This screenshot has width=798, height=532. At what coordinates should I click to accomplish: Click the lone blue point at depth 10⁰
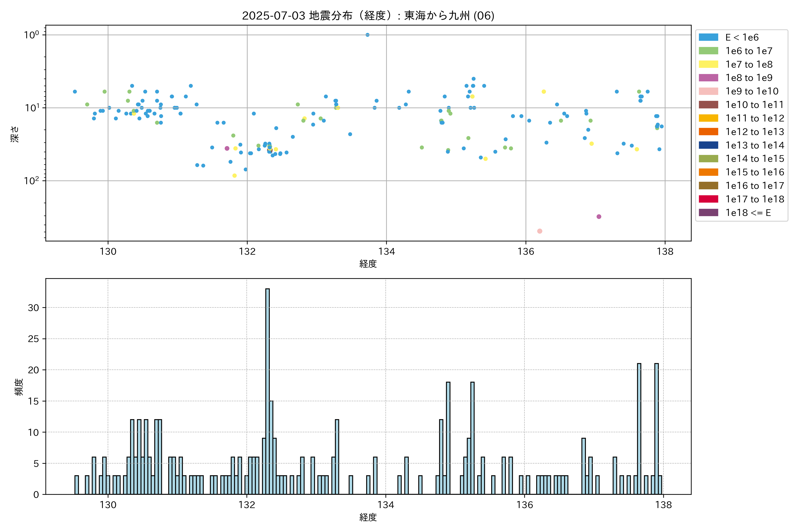click(368, 35)
